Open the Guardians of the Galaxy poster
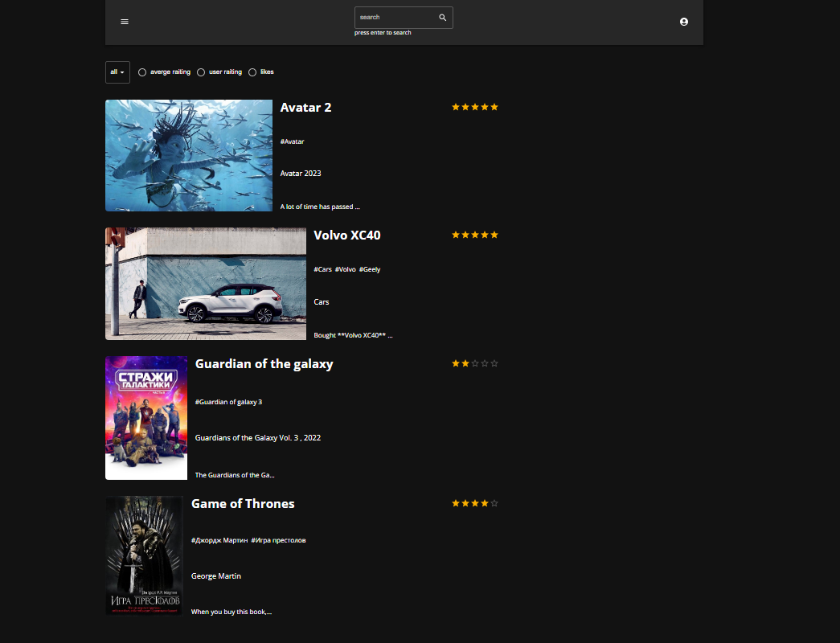840x643 pixels. tap(146, 418)
